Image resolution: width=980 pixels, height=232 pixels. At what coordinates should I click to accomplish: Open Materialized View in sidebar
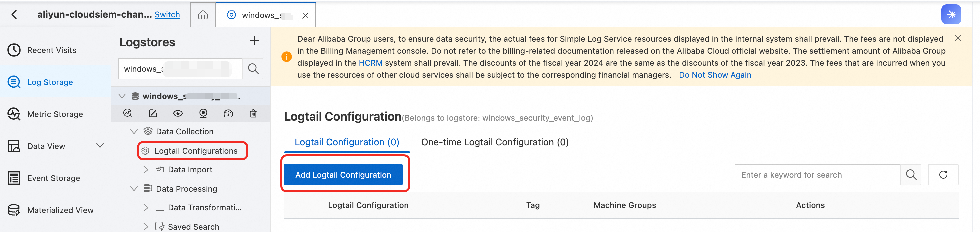pos(60,210)
